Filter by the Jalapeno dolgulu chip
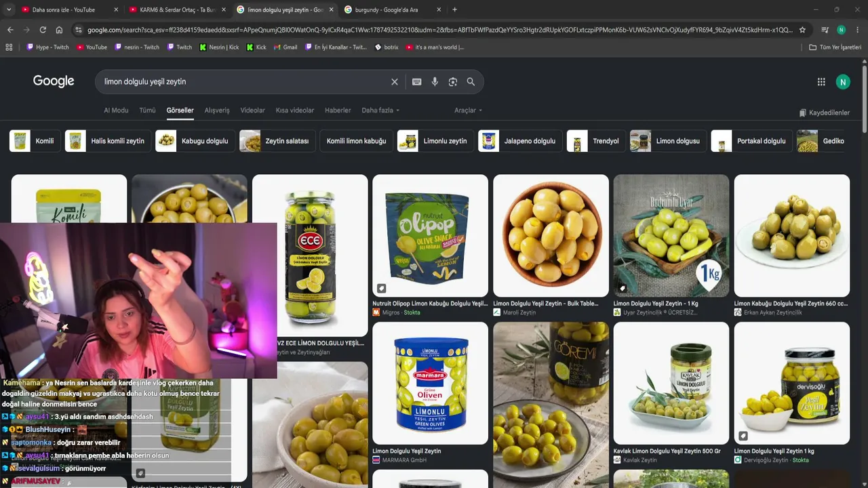 [520, 141]
